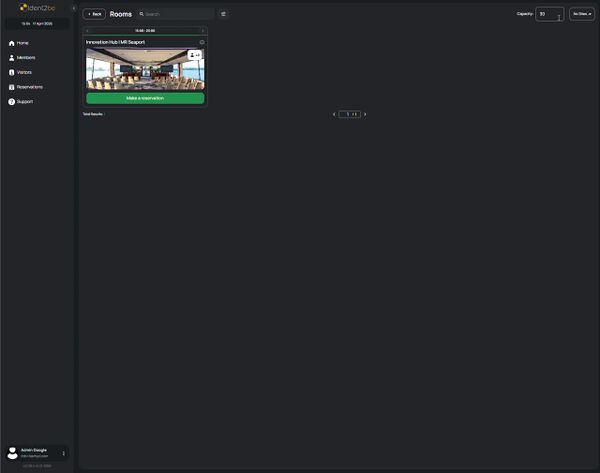
Task: Collapse the sidebar with the arrow toggle
Action: pyautogui.click(x=74, y=8)
